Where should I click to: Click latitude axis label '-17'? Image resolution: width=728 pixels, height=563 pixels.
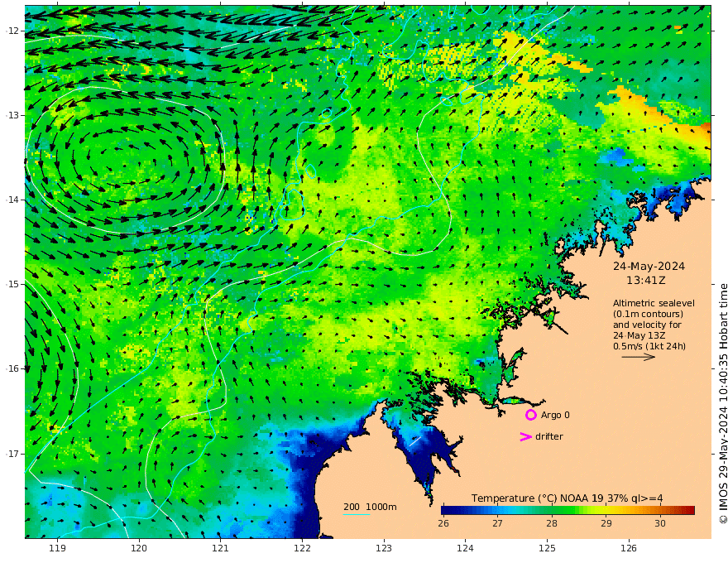(12, 454)
